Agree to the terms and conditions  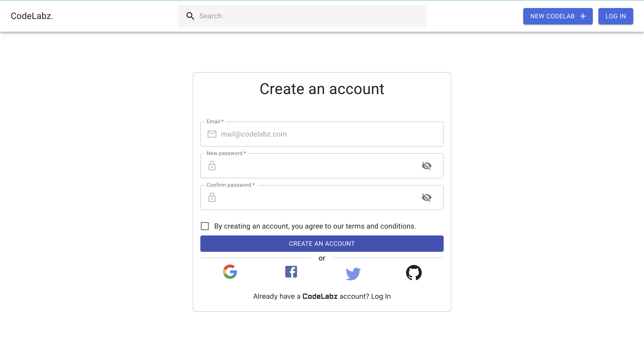pyautogui.click(x=205, y=226)
